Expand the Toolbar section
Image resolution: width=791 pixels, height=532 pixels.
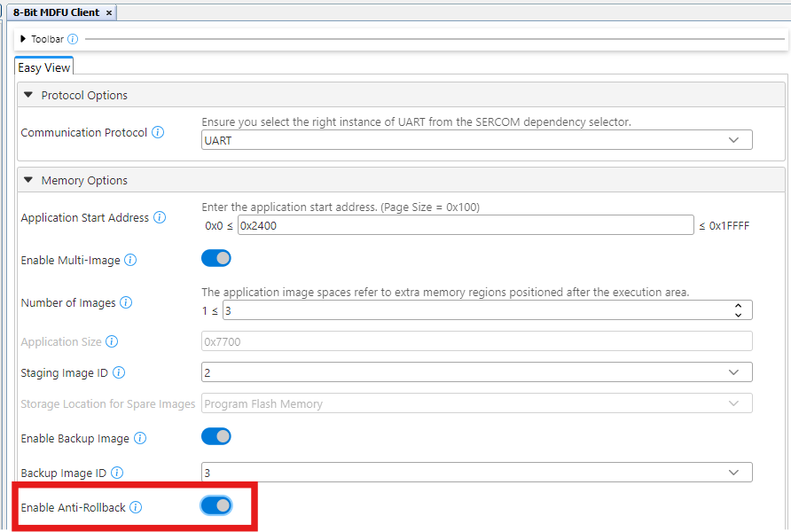(23, 39)
